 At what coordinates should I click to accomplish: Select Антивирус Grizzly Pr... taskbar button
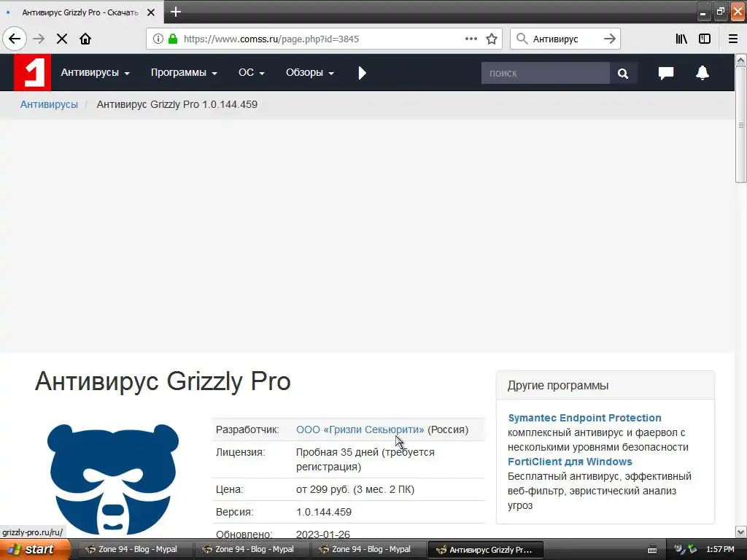(486, 550)
